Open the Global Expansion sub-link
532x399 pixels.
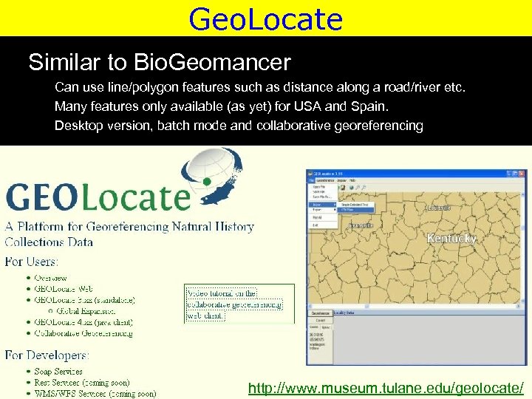[86, 311]
